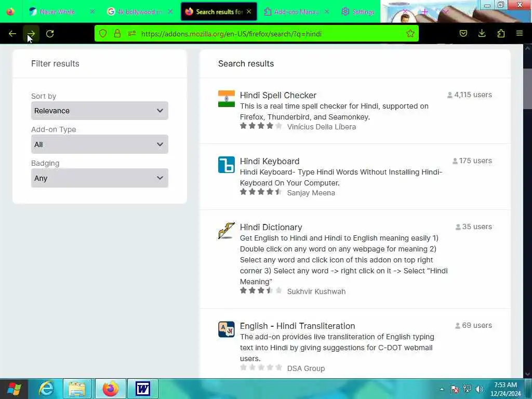Screen dimensions: 532x399
Task: Save page to Pocket
Action: [463, 33]
